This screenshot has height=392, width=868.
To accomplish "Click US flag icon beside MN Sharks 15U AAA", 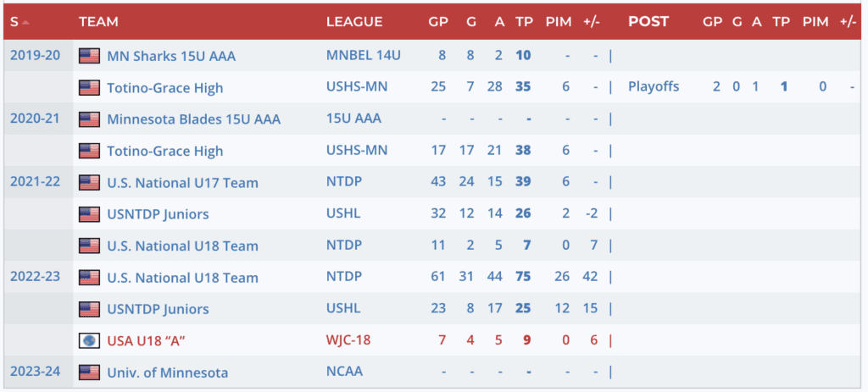I will (x=89, y=56).
